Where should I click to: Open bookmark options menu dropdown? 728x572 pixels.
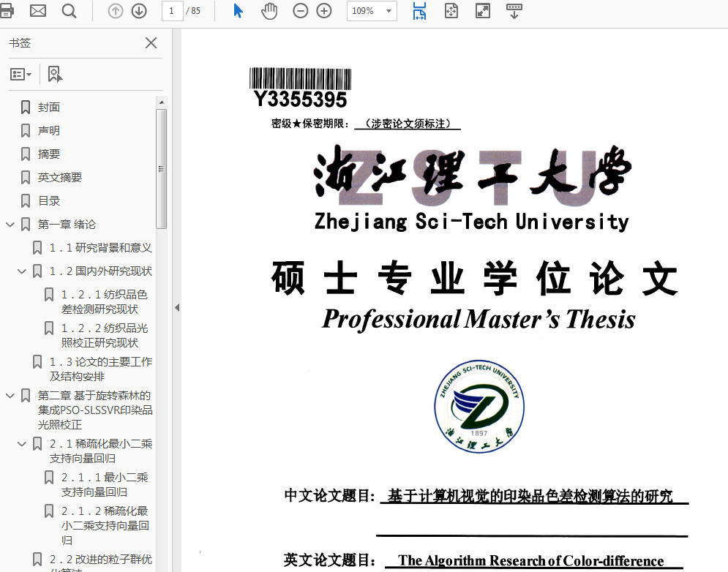click(21, 75)
